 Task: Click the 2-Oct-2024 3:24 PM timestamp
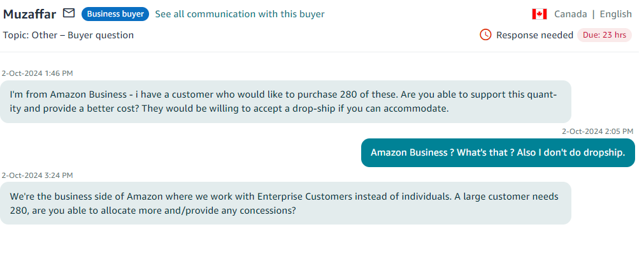[x=38, y=175]
